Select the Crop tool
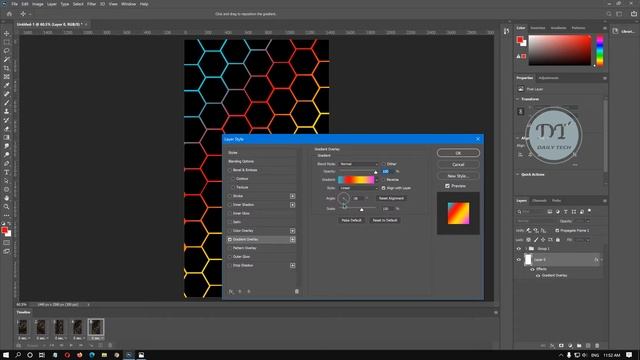This screenshot has width=640, height=360. coord(7,68)
